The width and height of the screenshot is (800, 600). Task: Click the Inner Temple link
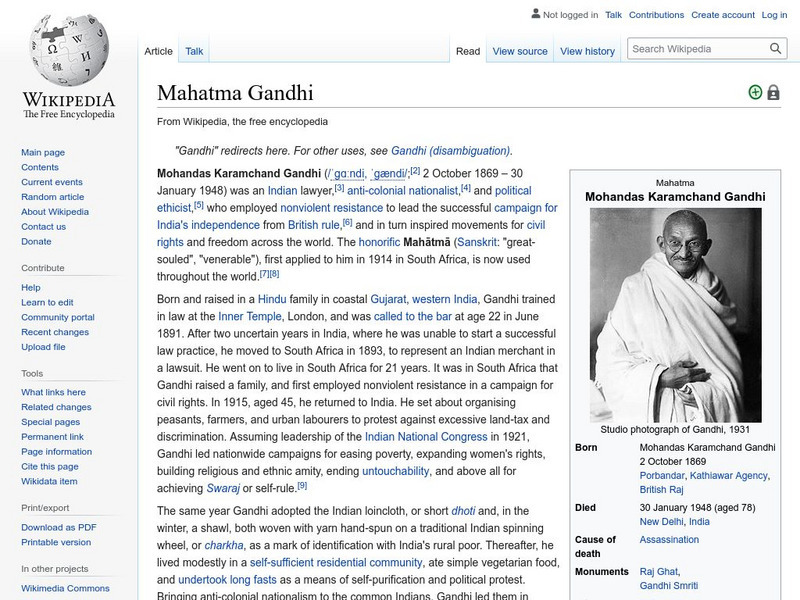point(249,316)
